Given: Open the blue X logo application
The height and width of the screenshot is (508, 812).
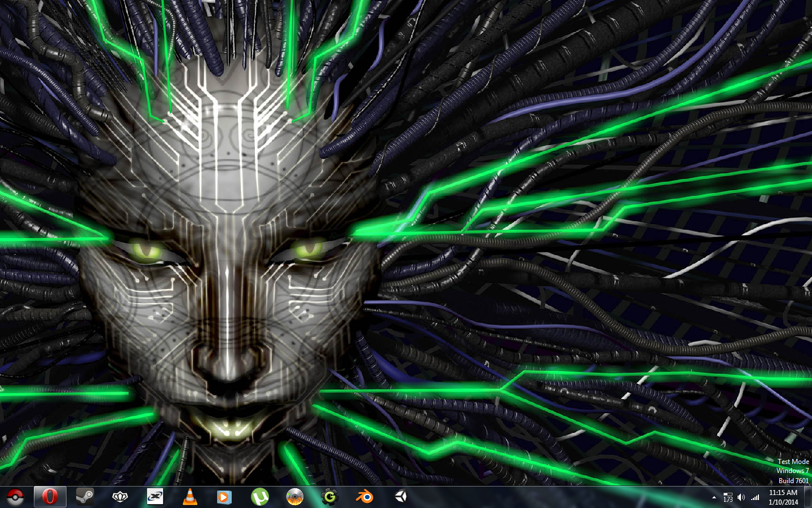Looking at the screenshot, I should (155, 497).
